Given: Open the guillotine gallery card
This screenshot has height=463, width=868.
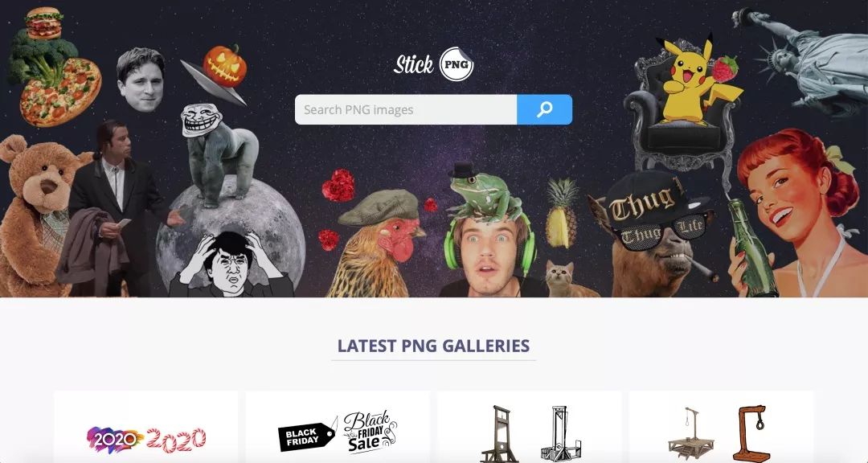Looking at the screenshot, I should pyautogui.click(x=529, y=427).
